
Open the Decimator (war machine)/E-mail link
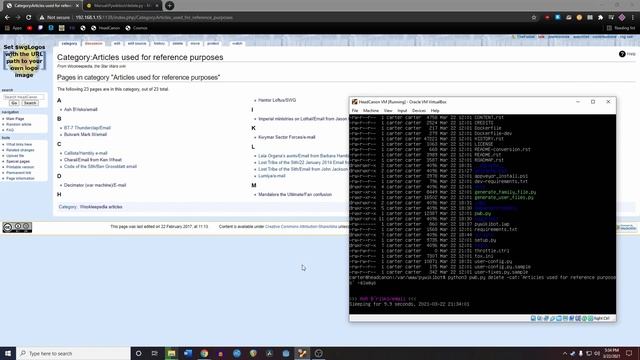pos(95,185)
